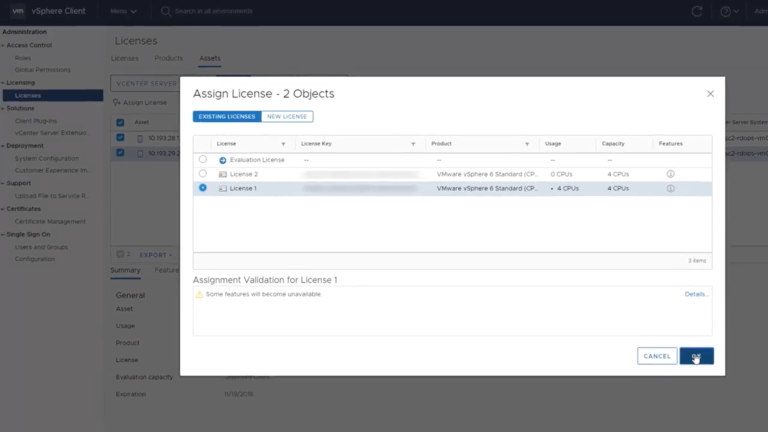Click the refresh icon in top bar
The image size is (768, 432).
(696, 11)
